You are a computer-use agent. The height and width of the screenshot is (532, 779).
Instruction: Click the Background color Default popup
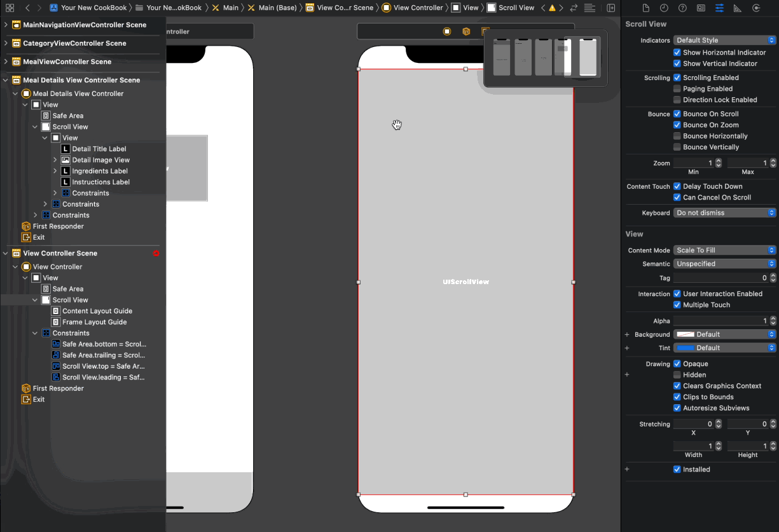[725, 334]
